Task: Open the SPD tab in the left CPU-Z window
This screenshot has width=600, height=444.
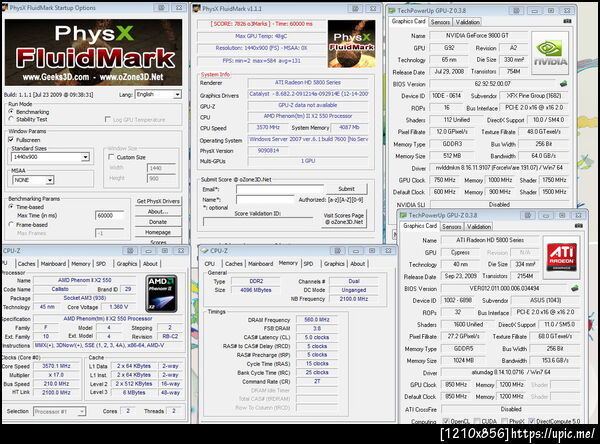Action: pos(101,264)
